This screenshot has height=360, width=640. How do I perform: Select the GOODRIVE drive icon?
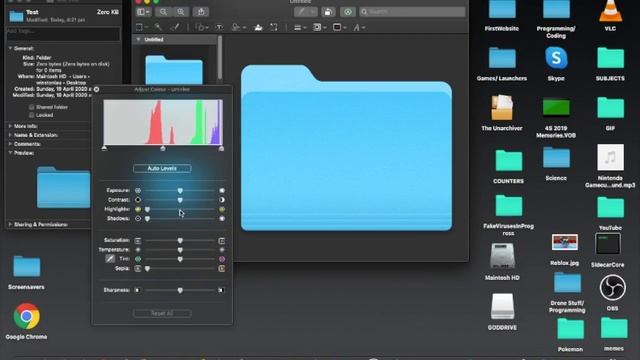point(502,306)
